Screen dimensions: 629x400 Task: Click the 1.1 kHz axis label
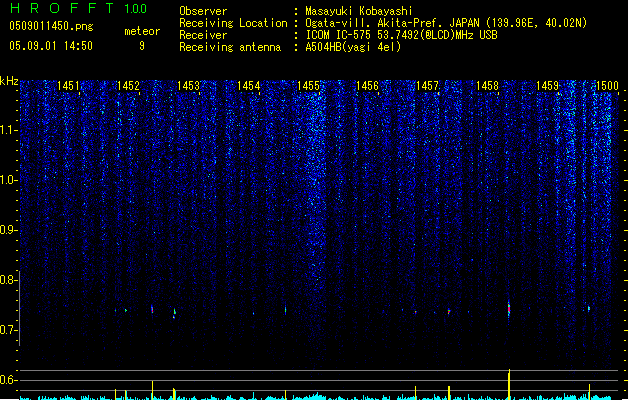(9, 130)
